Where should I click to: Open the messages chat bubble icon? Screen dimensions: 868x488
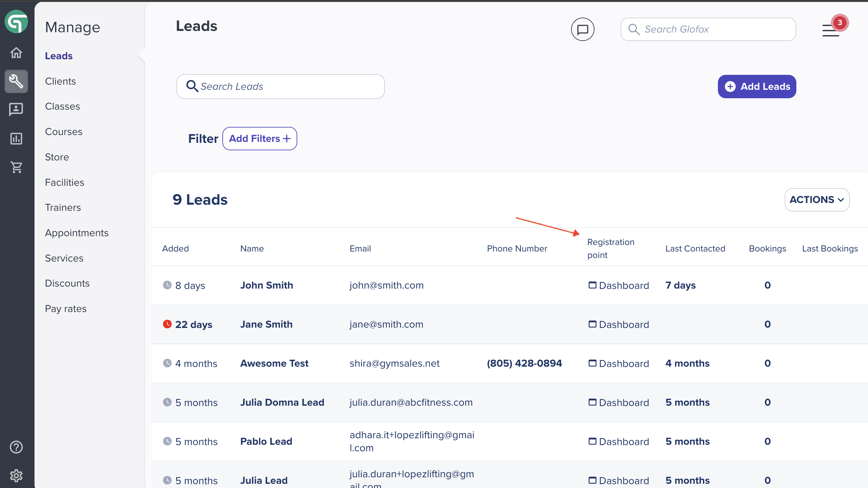click(582, 29)
